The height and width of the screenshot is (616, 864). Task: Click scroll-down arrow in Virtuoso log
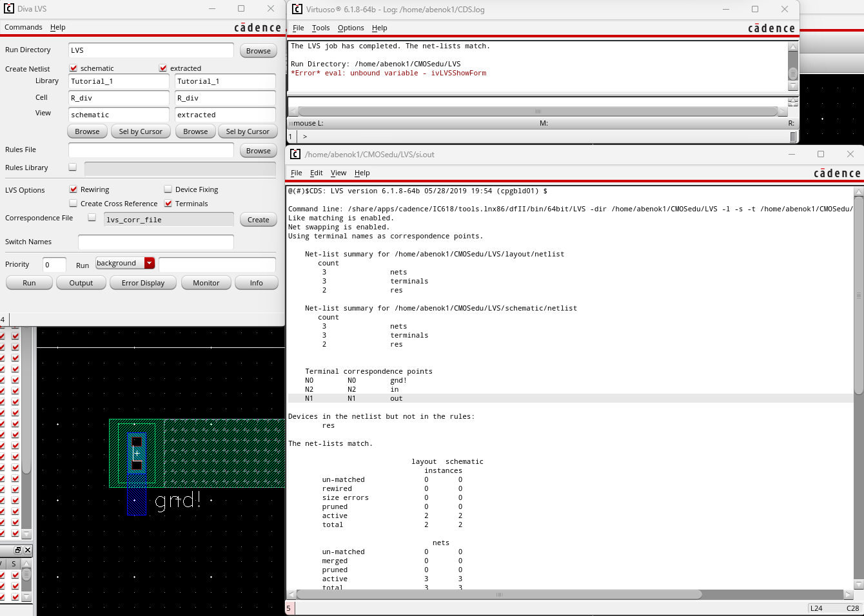coord(793,86)
